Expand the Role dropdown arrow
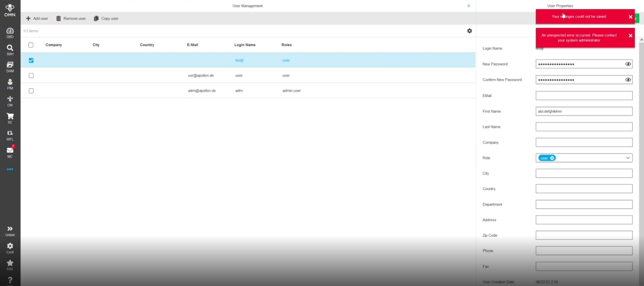The image size is (644, 286). (627, 158)
